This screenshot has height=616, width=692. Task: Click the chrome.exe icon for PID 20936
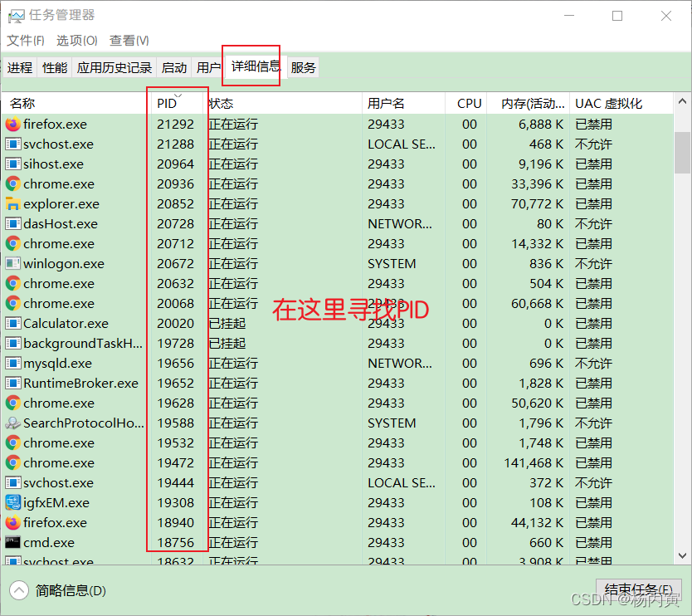(x=12, y=183)
